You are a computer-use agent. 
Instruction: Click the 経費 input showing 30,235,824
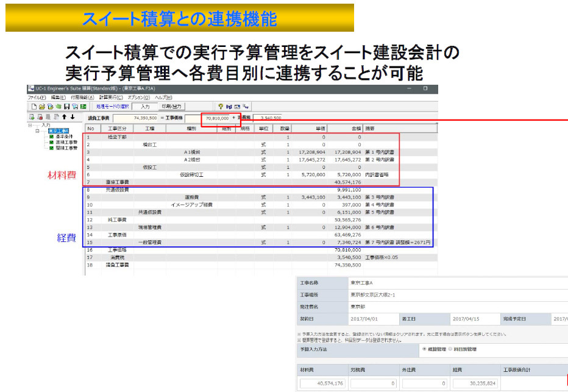point(475,383)
